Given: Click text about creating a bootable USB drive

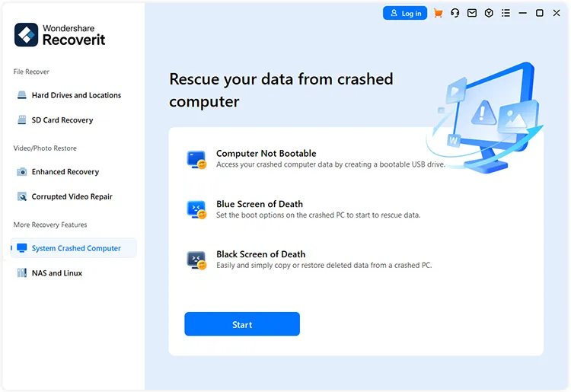Looking at the screenshot, I should tap(330, 164).
